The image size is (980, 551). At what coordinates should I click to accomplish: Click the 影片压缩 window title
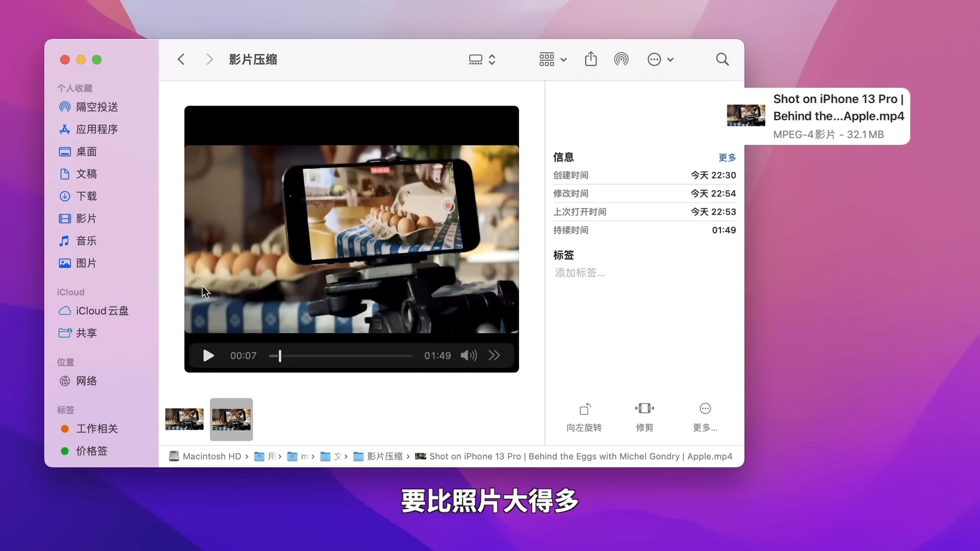pyautogui.click(x=253, y=59)
